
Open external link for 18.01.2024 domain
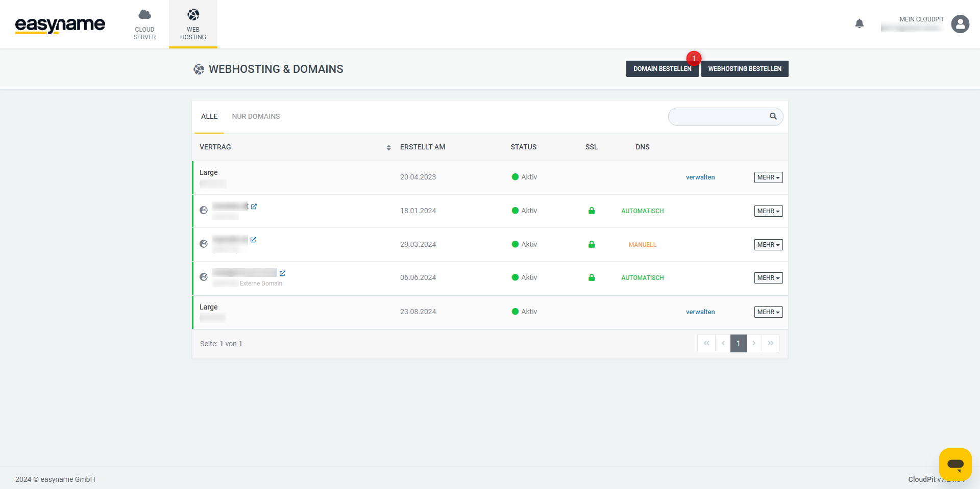click(x=254, y=207)
